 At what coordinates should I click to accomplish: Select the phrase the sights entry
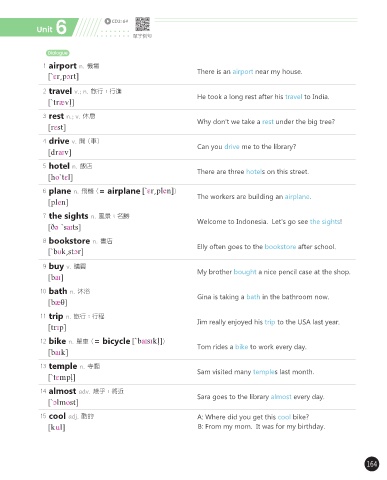(69, 216)
